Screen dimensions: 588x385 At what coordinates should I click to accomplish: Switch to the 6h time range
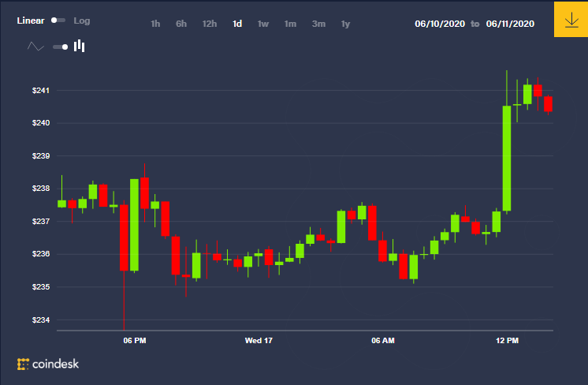(x=181, y=24)
